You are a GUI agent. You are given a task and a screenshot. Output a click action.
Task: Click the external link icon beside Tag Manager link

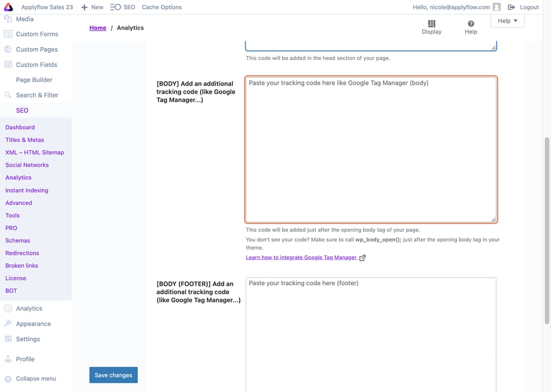click(x=363, y=258)
